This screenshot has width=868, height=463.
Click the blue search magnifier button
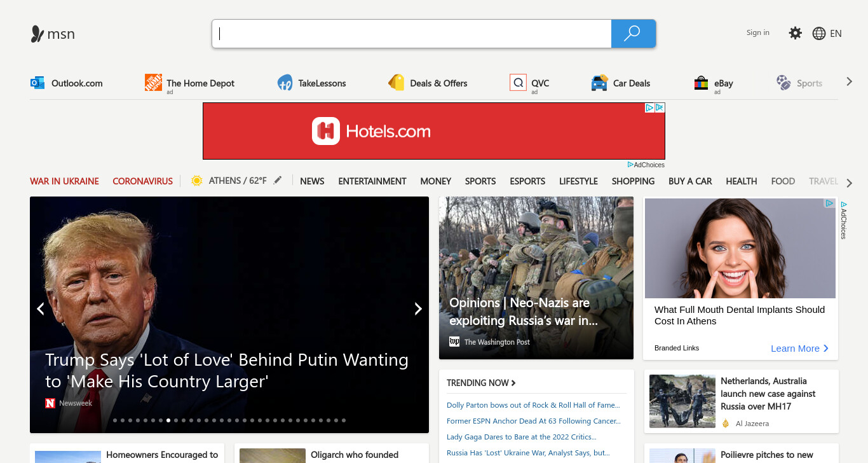click(x=633, y=34)
